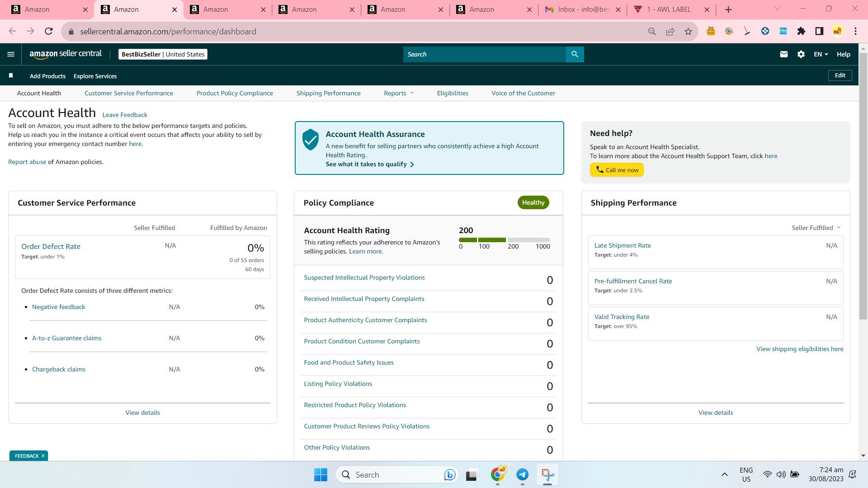
Task: Click the Windows taskbar search box
Action: click(397, 475)
